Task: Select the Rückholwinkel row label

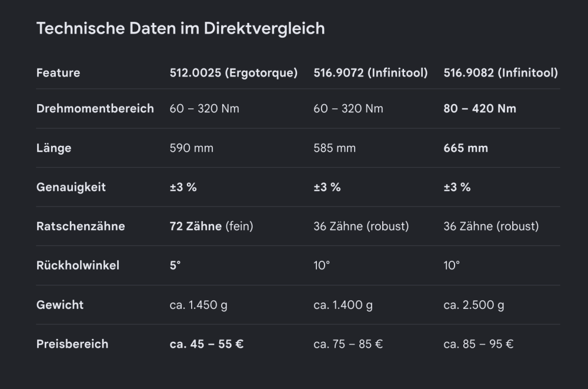Action: tap(78, 265)
